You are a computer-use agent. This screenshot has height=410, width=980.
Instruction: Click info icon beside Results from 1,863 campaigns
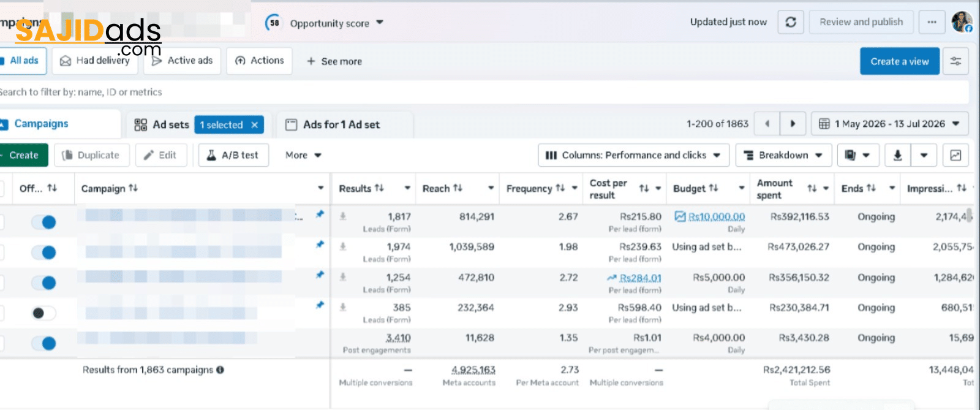click(x=220, y=370)
